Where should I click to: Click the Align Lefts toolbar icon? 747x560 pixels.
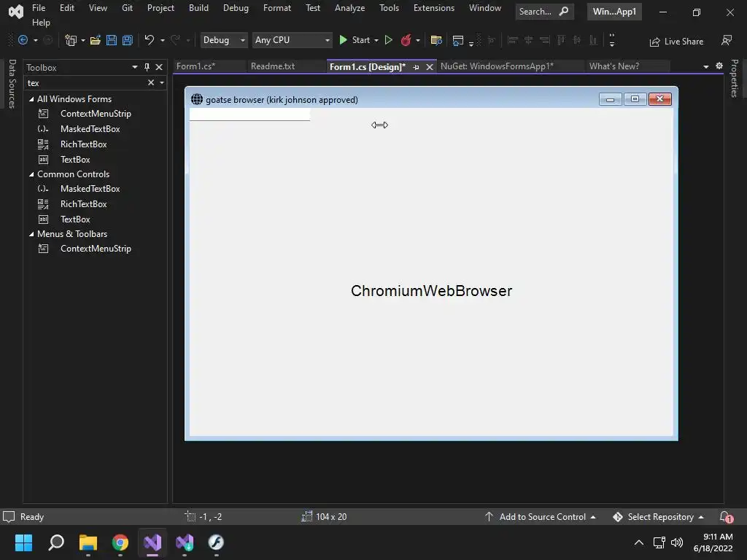[x=513, y=41]
